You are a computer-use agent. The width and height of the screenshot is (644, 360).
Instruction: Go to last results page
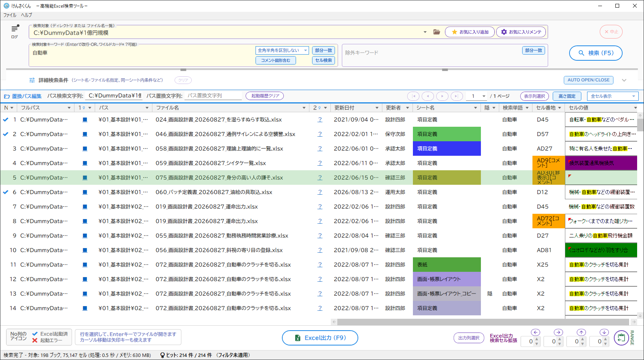457,96
